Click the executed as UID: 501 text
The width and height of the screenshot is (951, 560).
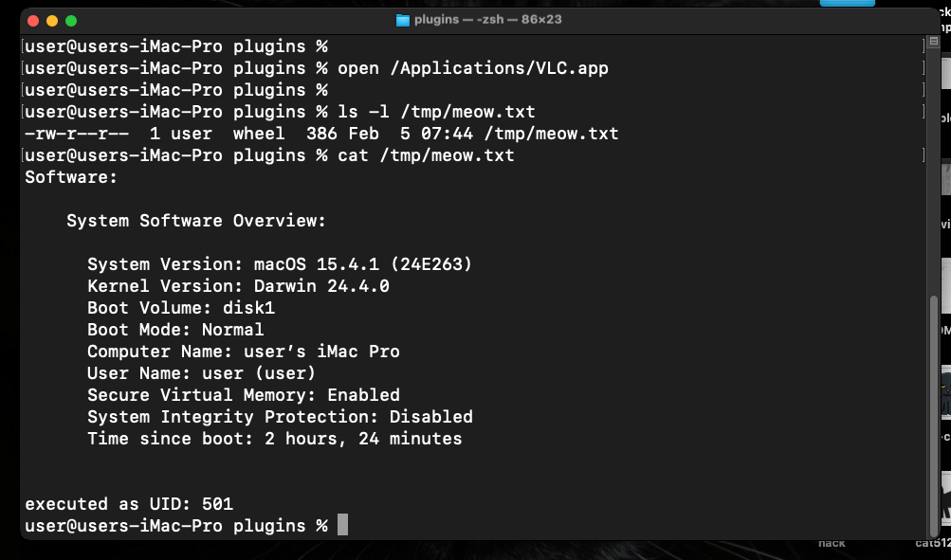(129, 503)
